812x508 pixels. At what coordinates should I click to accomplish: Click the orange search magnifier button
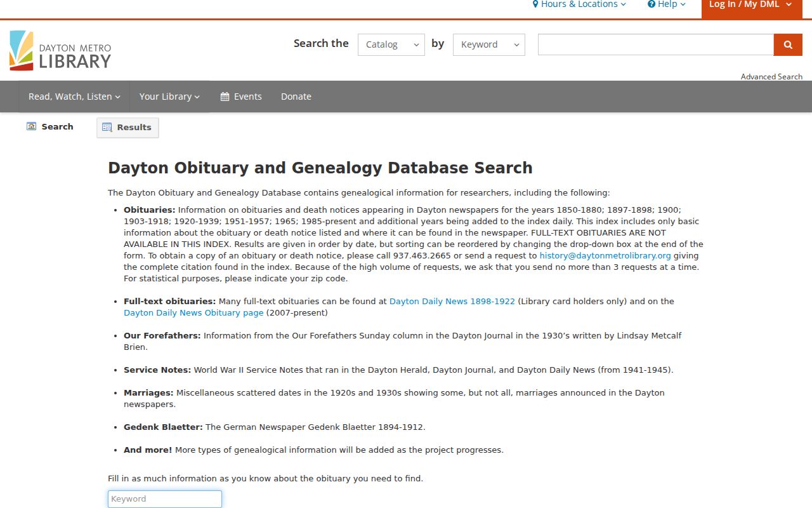(788, 44)
